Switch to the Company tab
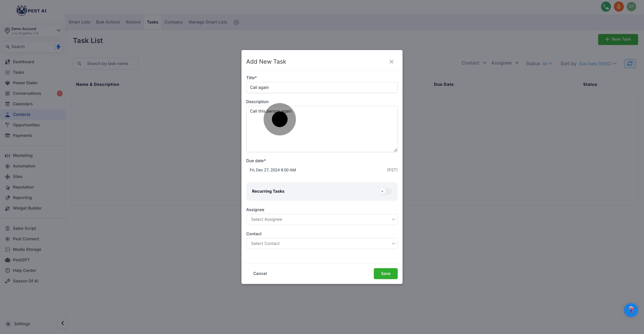Viewport: 644px width, 334px height. 173,22
